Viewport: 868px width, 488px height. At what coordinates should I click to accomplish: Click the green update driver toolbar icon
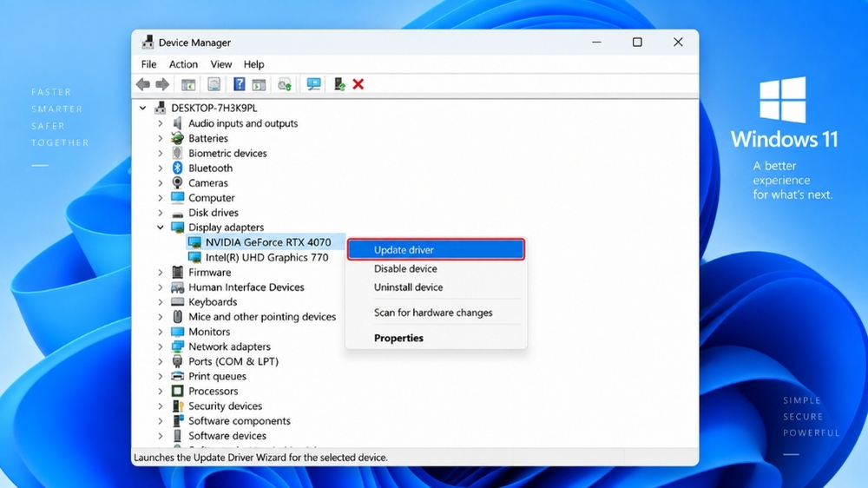click(x=339, y=84)
